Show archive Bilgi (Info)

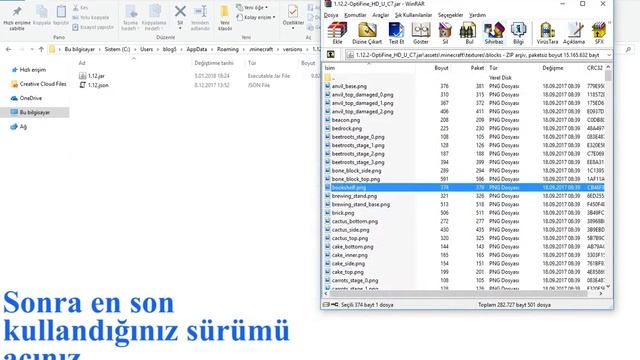pos(518,33)
